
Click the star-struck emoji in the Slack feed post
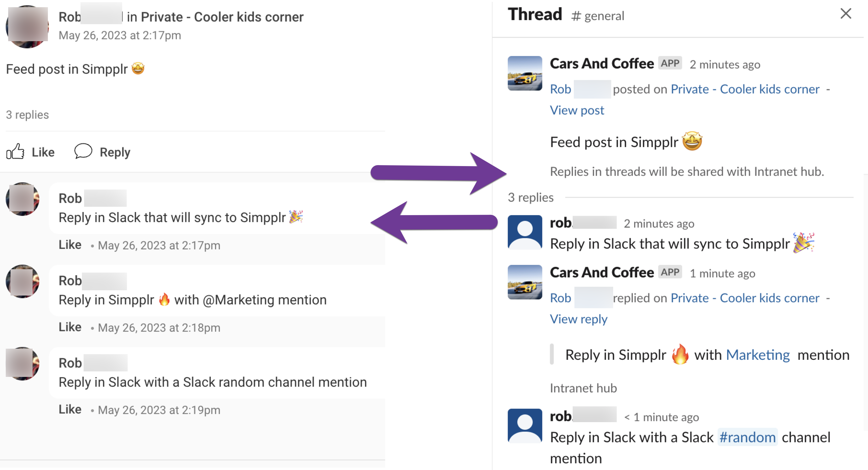coord(692,141)
